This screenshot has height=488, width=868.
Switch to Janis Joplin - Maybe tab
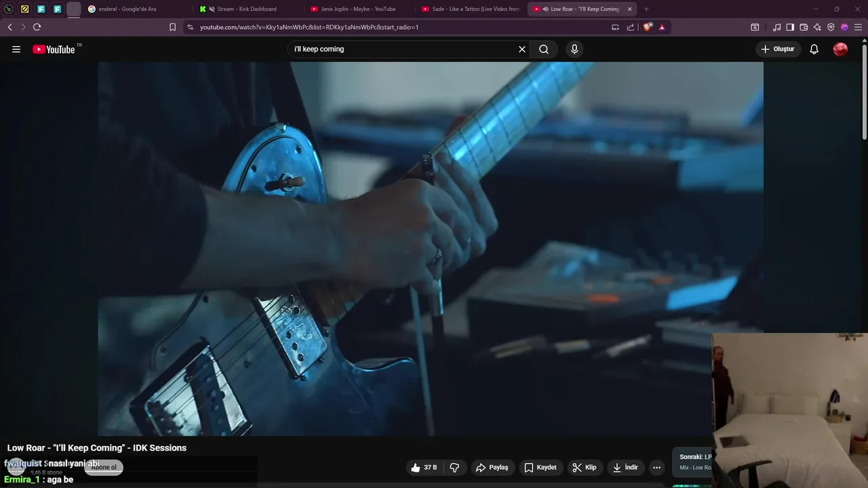(359, 9)
